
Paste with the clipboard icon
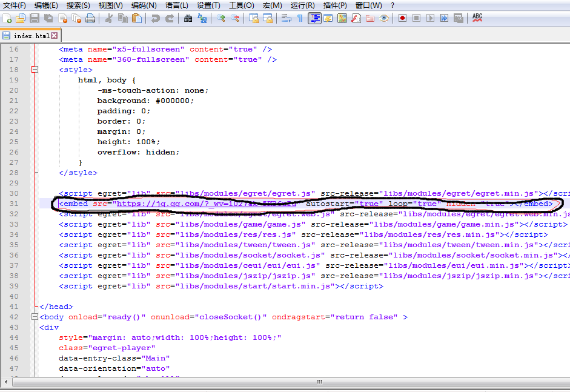point(137,18)
